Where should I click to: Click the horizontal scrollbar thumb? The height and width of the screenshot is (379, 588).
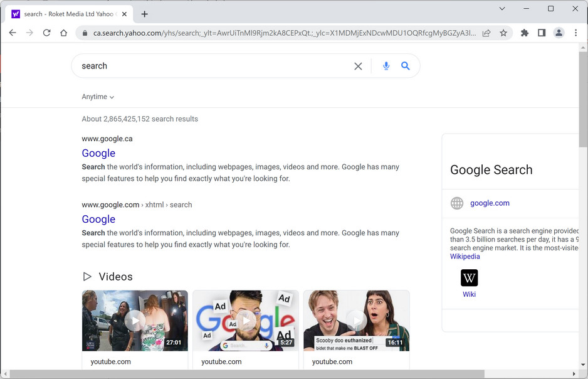(x=247, y=374)
